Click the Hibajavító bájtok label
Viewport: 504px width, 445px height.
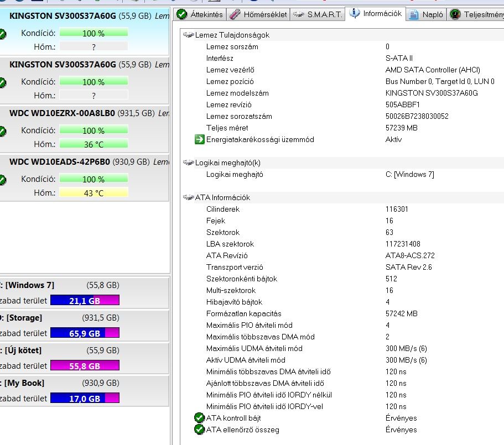pos(235,302)
